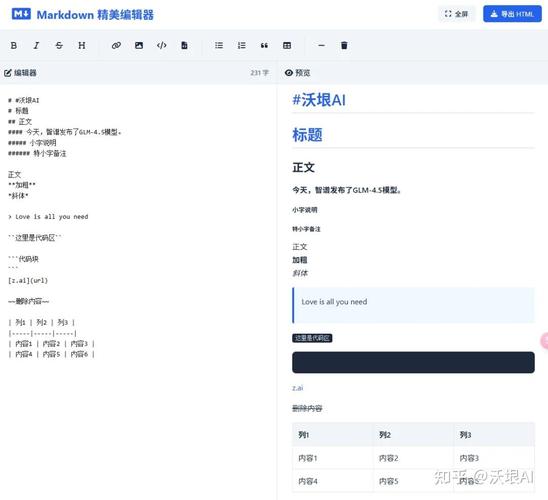Screen dimensions: 548x500
Task: Insert a horizontal rule divider
Action: (x=322, y=45)
